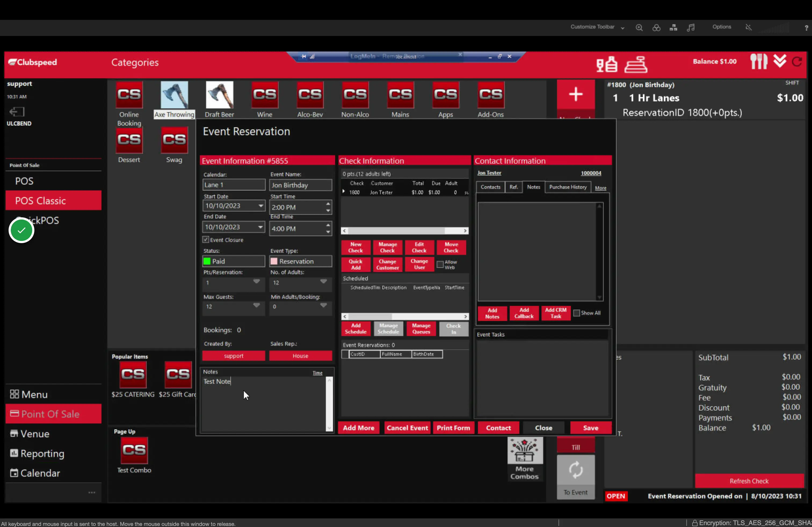Open the Swag category
The width and height of the screenshot is (812, 527).
pyautogui.click(x=174, y=145)
